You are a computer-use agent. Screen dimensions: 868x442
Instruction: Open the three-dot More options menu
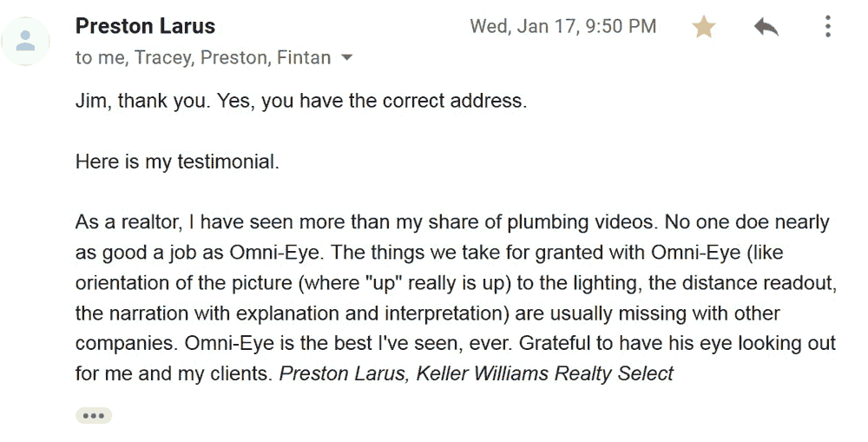[827, 26]
